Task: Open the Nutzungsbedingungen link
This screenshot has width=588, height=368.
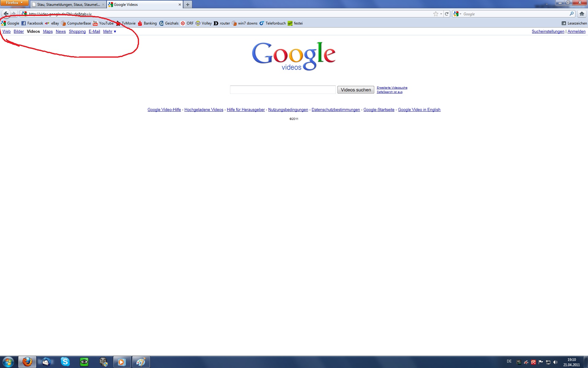Action: coord(288,110)
